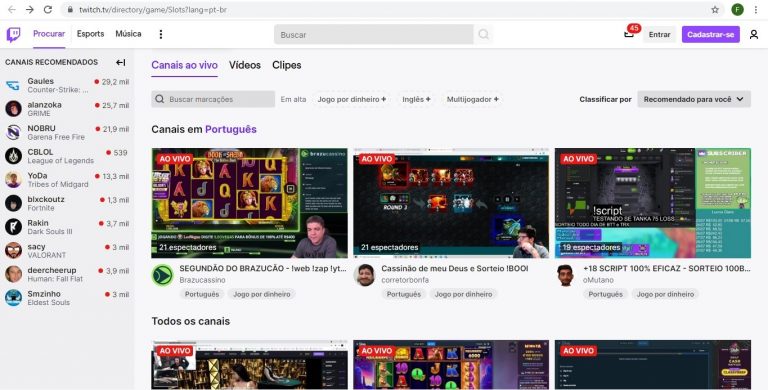Switch to the Canais ao vivo tab
768x390 pixels.
(x=184, y=65)
